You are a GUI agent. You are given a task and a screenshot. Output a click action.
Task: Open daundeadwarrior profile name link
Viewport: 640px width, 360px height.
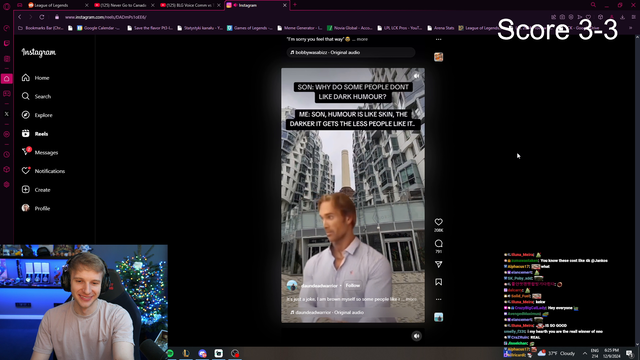pyautogui.click(x=319, y=286)
